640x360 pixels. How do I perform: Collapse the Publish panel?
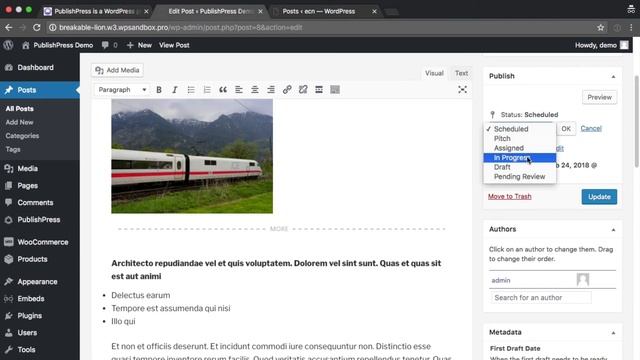[x=613, y=76]
